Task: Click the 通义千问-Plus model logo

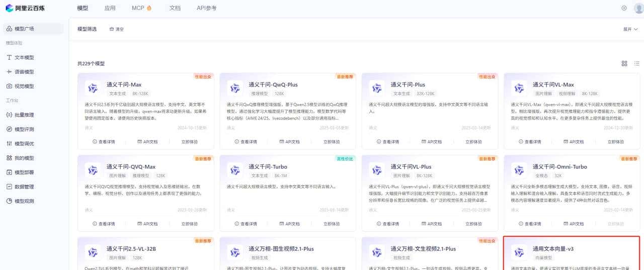Action: click(377, 88)
